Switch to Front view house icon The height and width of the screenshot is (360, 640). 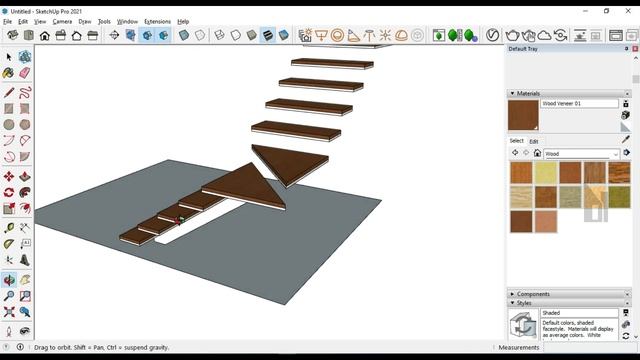[x=44, y=36]
